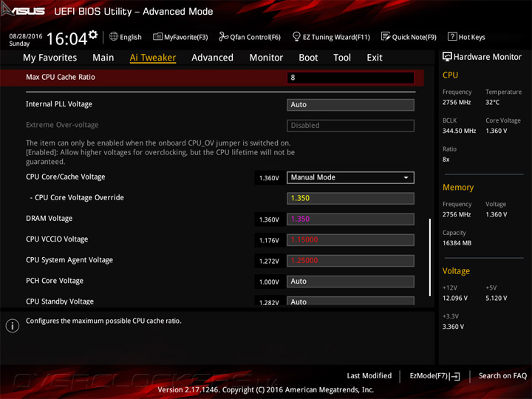
Task: Click the 12.096 V reading
Action: point(455,298)
